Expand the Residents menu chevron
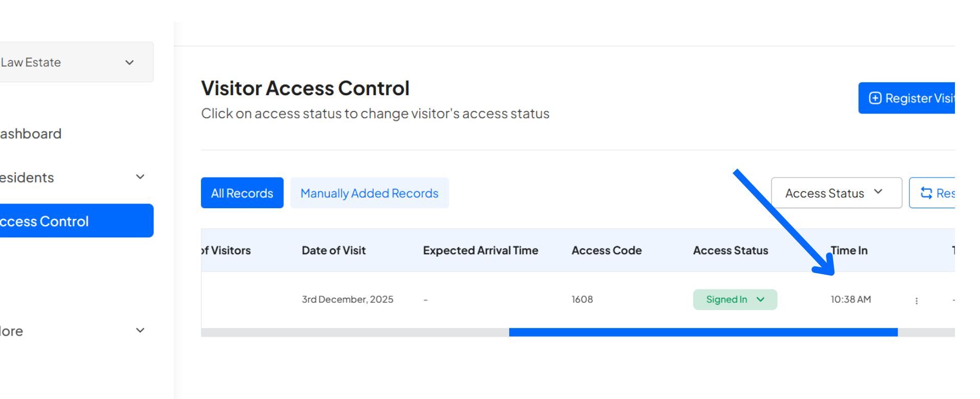Viewport: 980px width, 399px height. pyautogui.click(x=140, y=178)
